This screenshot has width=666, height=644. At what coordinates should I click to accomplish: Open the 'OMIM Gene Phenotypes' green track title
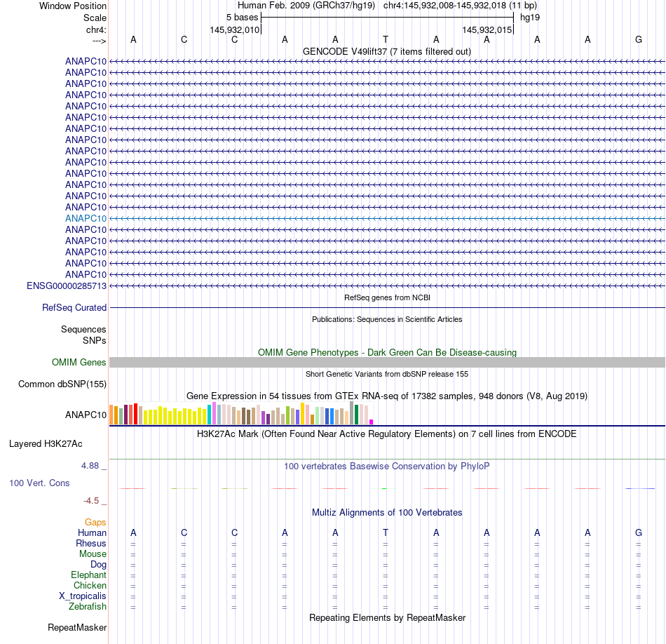pyautogui.click(x=387, y=352)
